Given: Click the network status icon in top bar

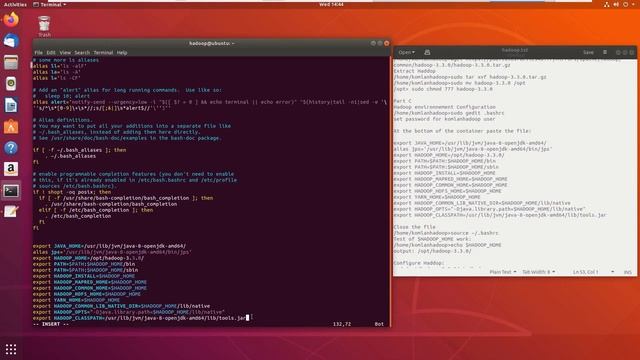Looking at the screenshot, I should pos(607,4).
